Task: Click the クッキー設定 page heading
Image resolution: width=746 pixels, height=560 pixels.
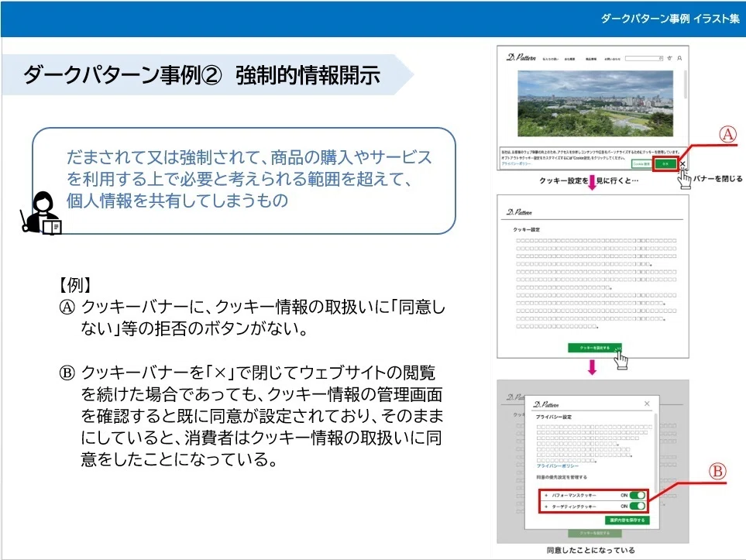Action: pos(526,229)
